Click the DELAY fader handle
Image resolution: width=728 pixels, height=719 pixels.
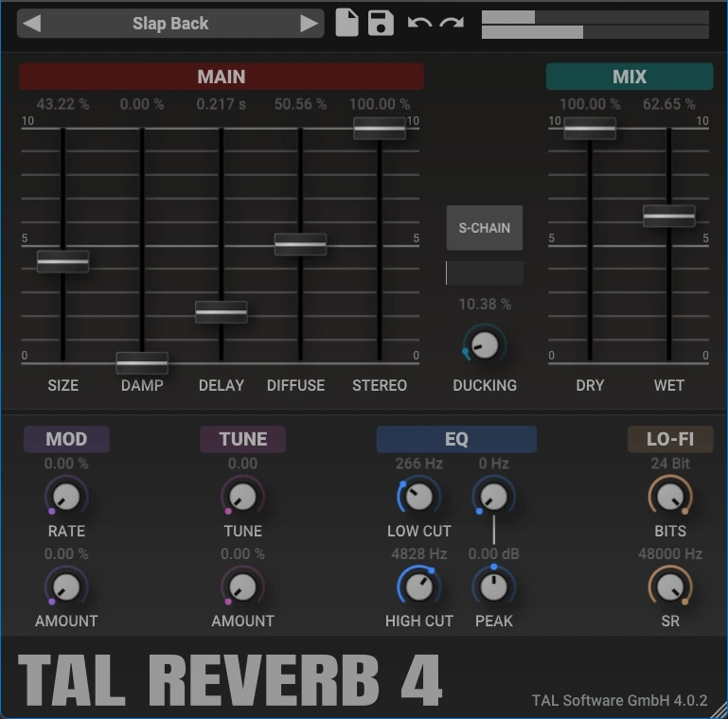point(222,312)
